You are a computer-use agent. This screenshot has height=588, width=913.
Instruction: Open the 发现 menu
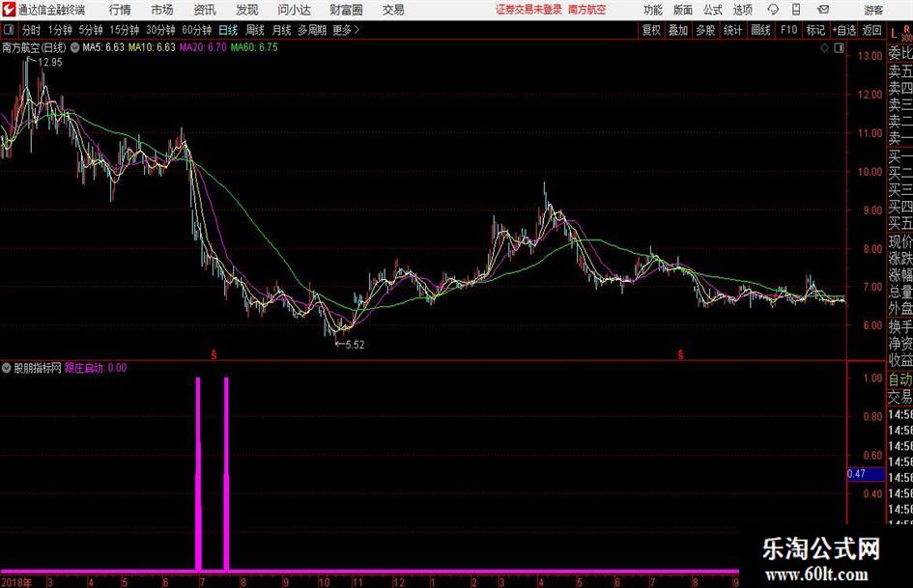[x=247, y=10]
